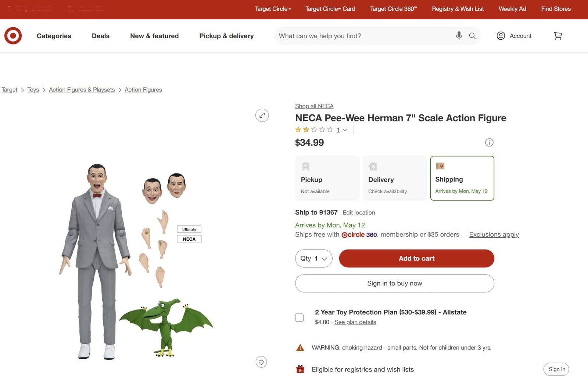
Task: Navigate to Action Figures breadcrumb
Action: point(143,89)
